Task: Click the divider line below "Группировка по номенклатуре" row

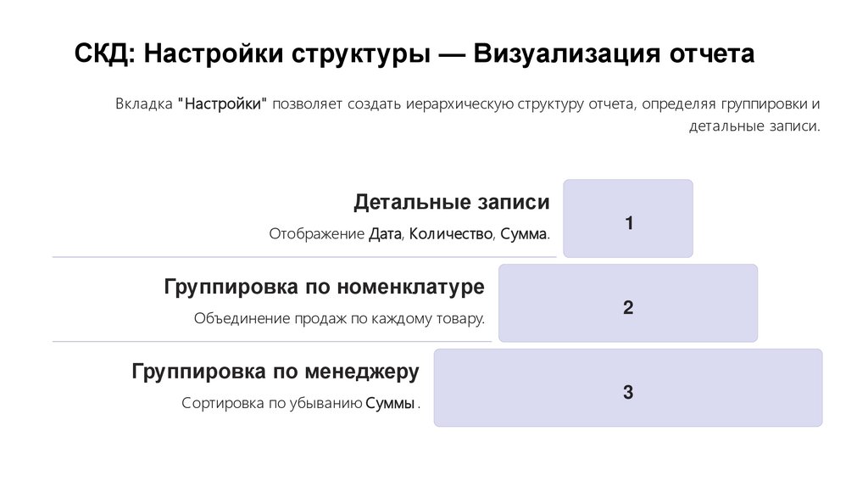Action: coord(271,341)
